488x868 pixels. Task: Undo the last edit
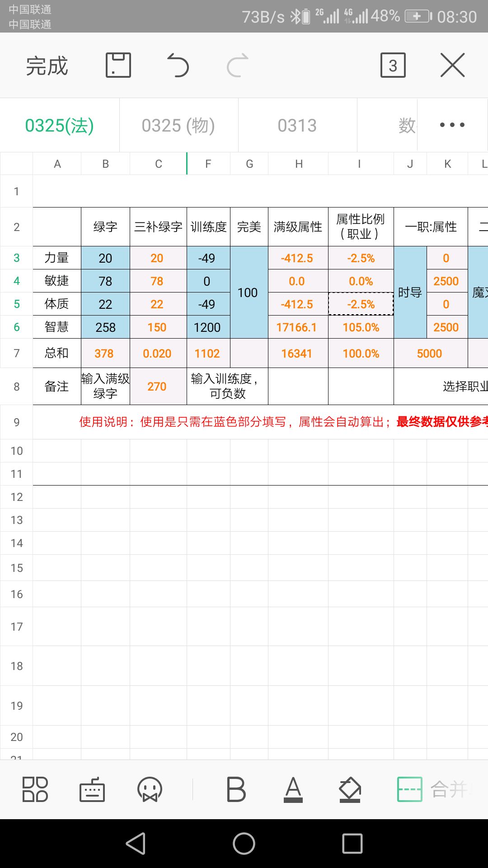[x=178, y=65]
